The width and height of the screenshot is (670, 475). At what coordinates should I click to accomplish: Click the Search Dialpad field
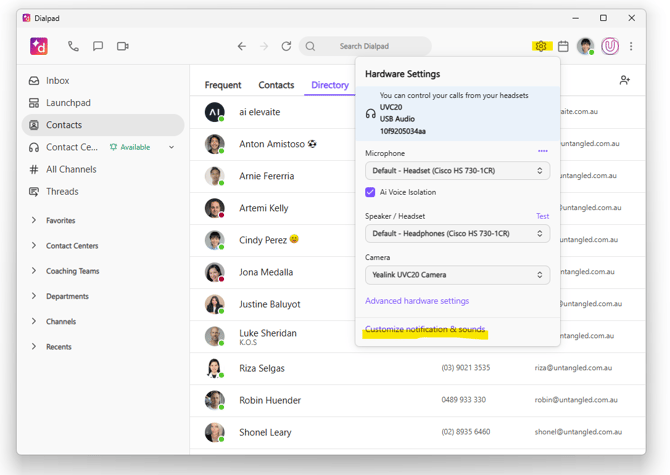365,46
